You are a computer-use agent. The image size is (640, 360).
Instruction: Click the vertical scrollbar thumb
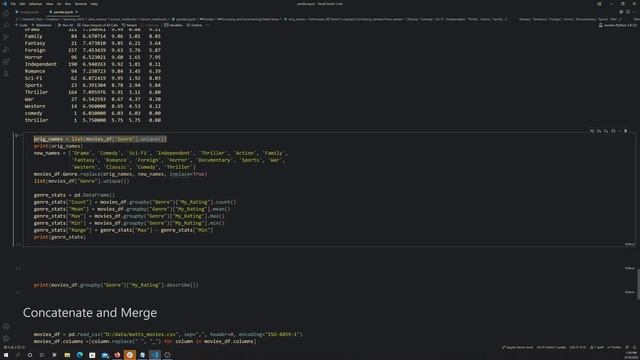tap(638, 284)
